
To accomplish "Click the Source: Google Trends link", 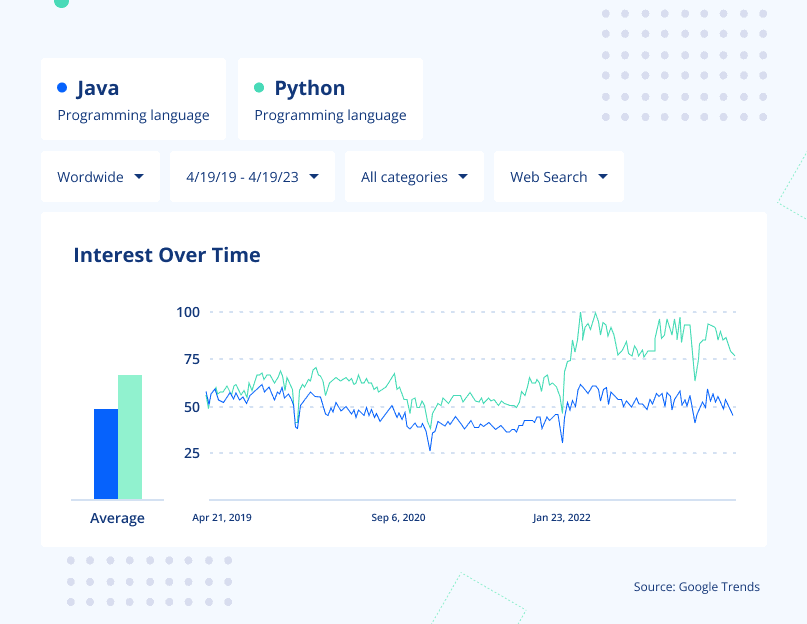I will pos(697,587).
